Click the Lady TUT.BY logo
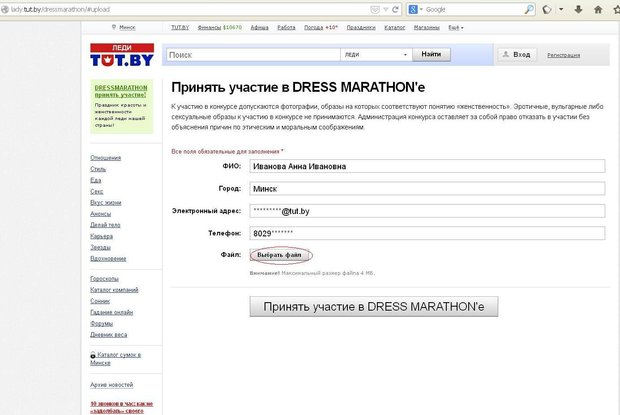This screenshot has height=415, width=620. (x=122, y=55)
